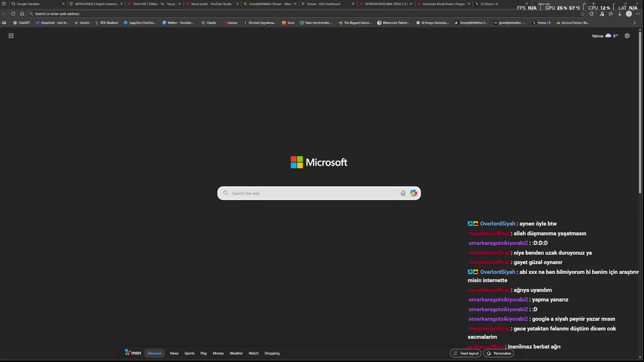644x362 pixels.
Task: Click the magnifier icon in search box
Action: click(x=225, y=193)
